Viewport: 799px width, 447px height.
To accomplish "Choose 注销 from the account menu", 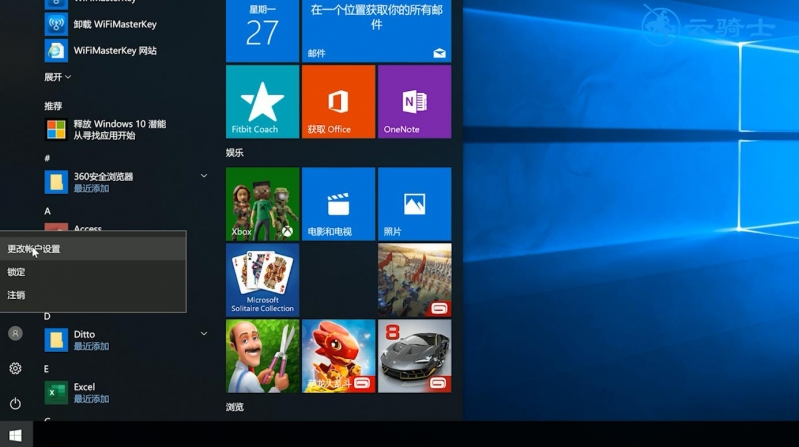I will (x=93, y=295).
